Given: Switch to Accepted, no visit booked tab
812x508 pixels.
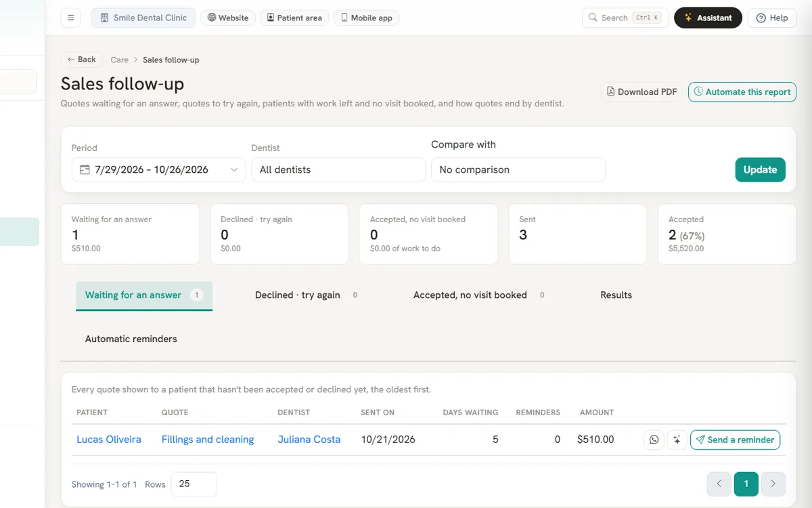Looking at the screenshot, I should 479,295.
